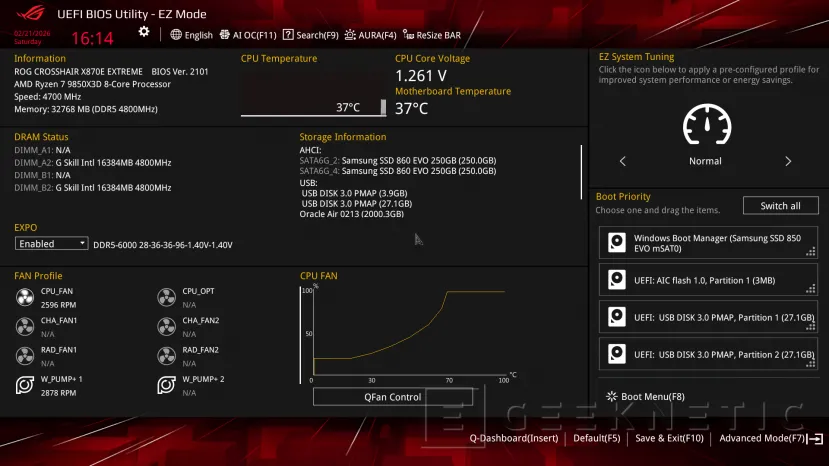Image resolution: width=829 pixels, height=466 pixels.
Task: Select the RAD_FAN2 fan icon
Action: coord(167,356)
